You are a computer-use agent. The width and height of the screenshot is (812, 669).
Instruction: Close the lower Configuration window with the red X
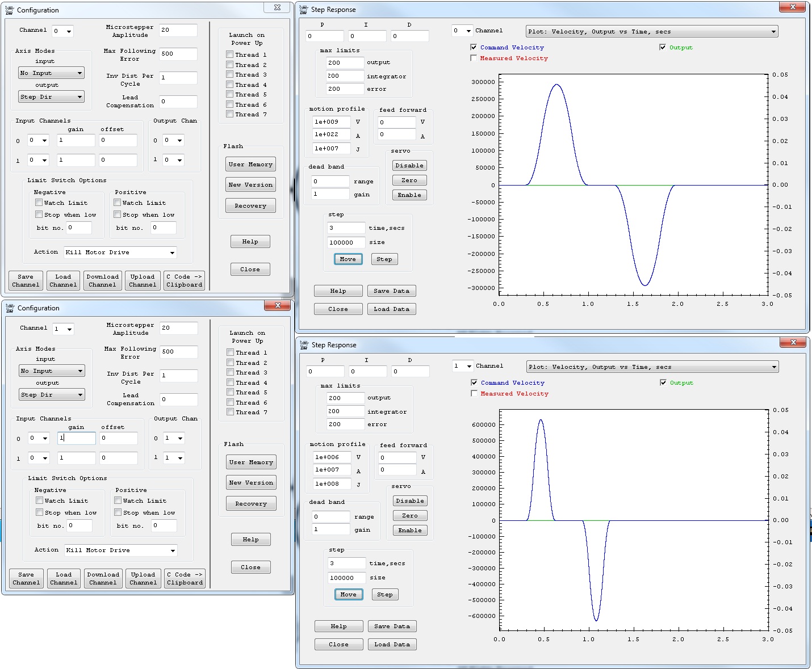(278, 306)
